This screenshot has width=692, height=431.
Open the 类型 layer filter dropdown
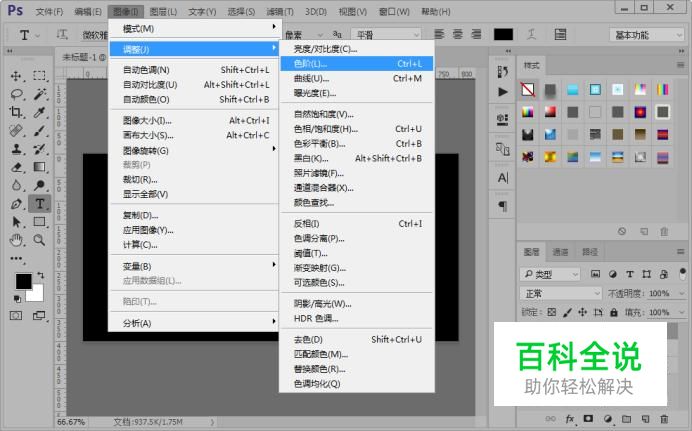[x=550, y=274]
